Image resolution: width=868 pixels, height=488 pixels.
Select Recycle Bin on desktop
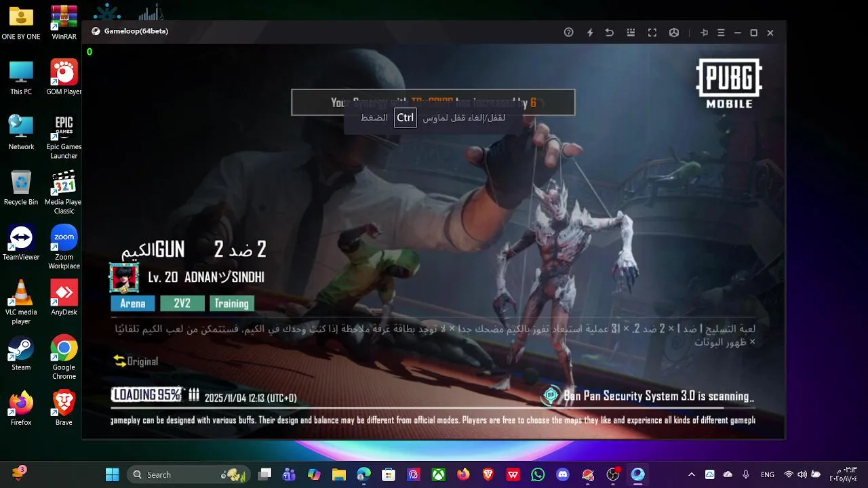click(21, 188)
